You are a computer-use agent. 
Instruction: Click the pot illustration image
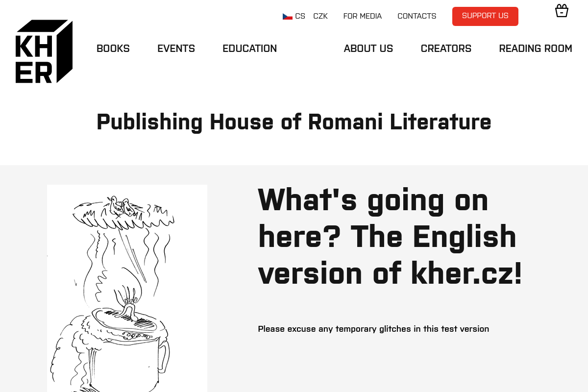click(127, 288)
